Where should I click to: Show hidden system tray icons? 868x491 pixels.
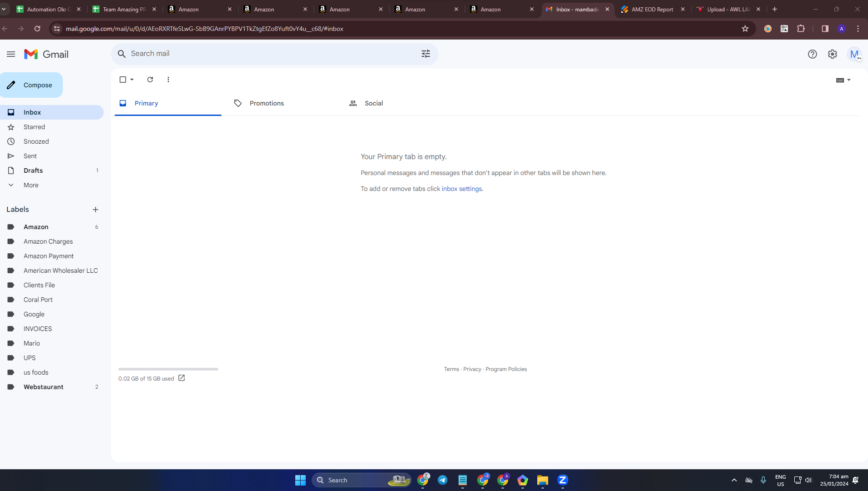tap(734, 480)
